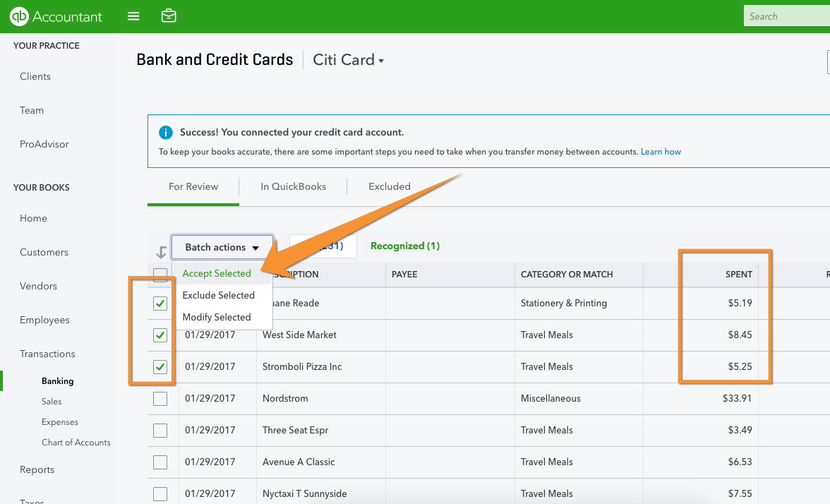Screen dimensions: 830x504
Task: Uncheck the Stromboli Pizza Inc checkbox
Action: 160,367
